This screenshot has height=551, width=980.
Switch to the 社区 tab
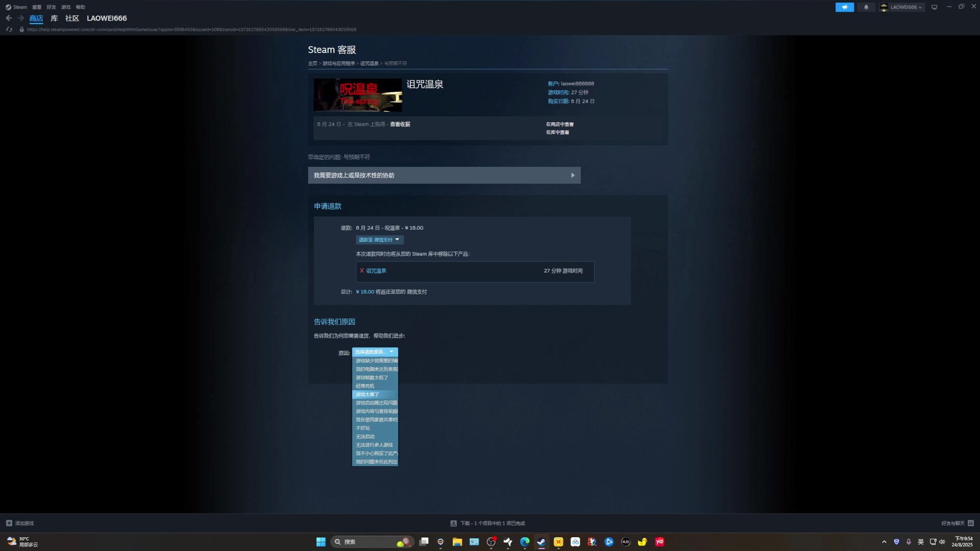pyautogui.click(x=72, y=18)
